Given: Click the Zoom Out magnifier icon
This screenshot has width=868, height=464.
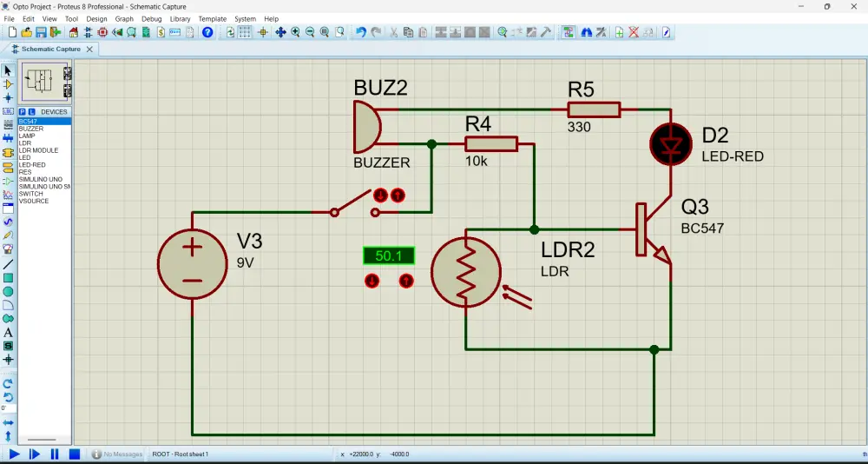Looking at the screenshot, I should [x=310, y=32].
